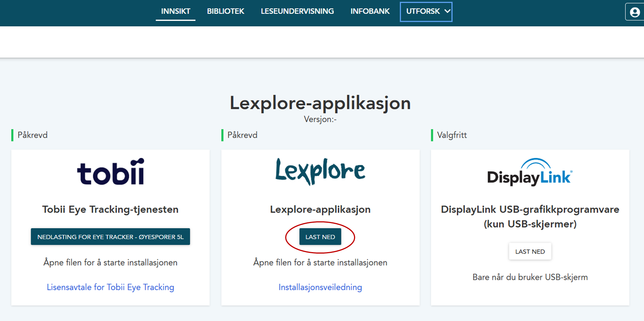
Task: Click 'Bare når du bruker USB-skjerm' text
Action: coord(530,277)
